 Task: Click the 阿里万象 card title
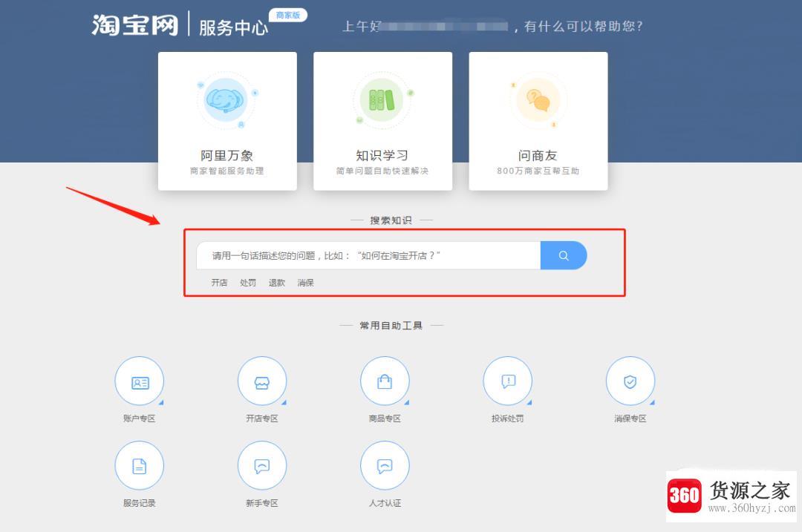pos(226,155)
